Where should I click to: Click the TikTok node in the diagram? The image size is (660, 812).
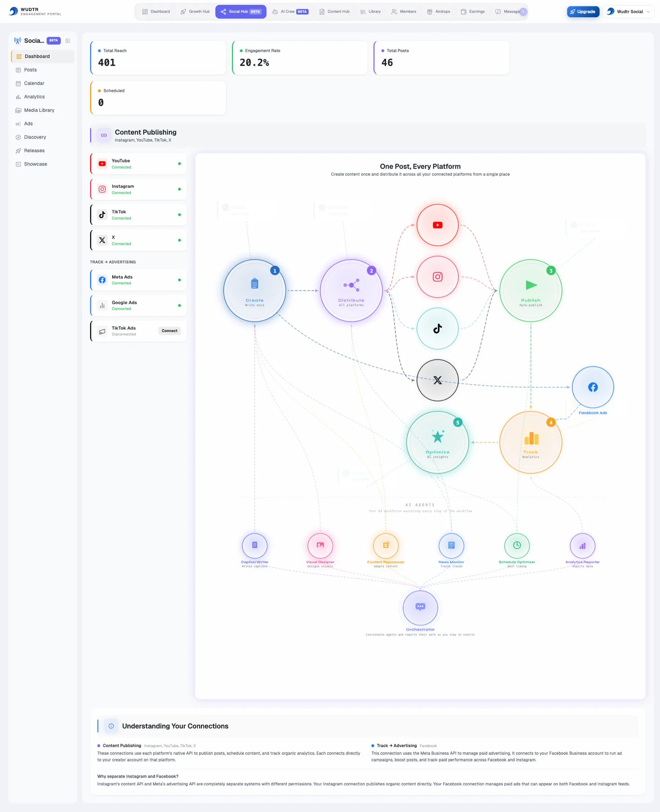(x=437, y=328)
